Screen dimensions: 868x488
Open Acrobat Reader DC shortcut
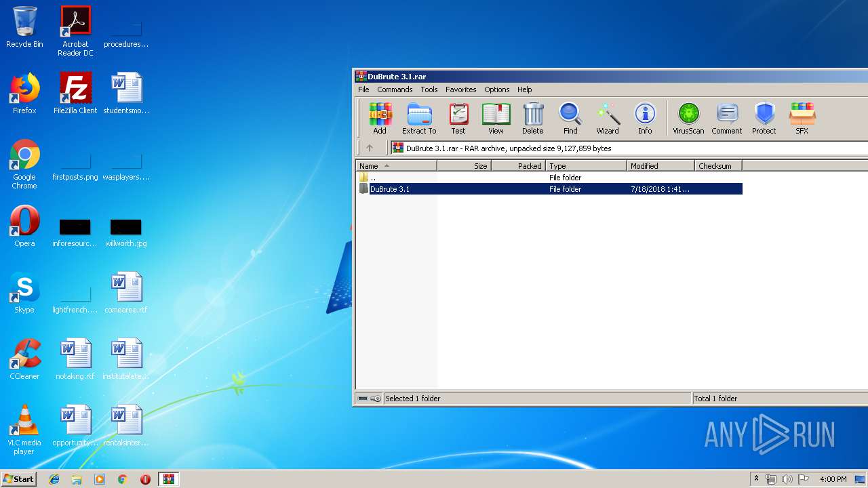[75, 31]
